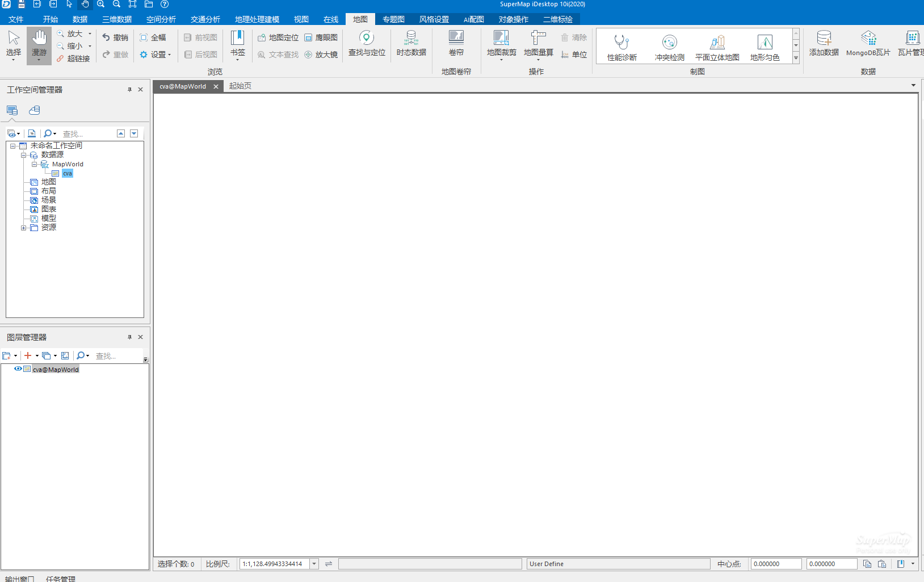
Task: Expand the 制图 gallery more arrow
Action: point(796,58)
